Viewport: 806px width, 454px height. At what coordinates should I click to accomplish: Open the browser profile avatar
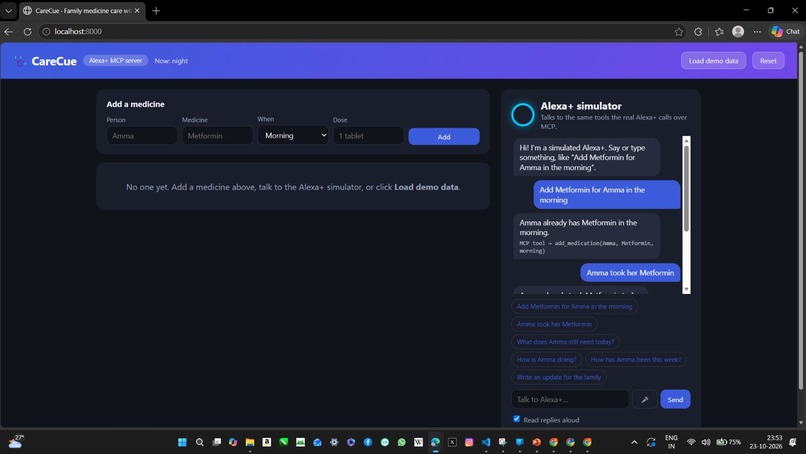point(738,31)
